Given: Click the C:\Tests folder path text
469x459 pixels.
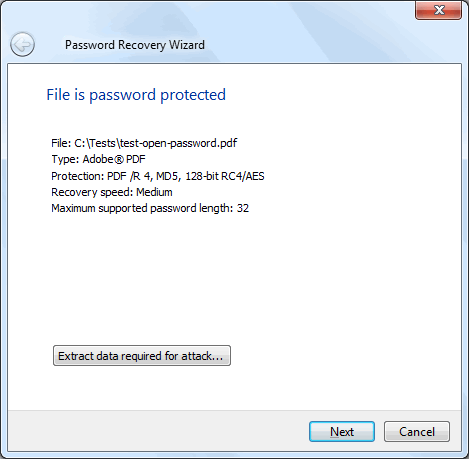Looking at the screenshot, I should 95,143.
